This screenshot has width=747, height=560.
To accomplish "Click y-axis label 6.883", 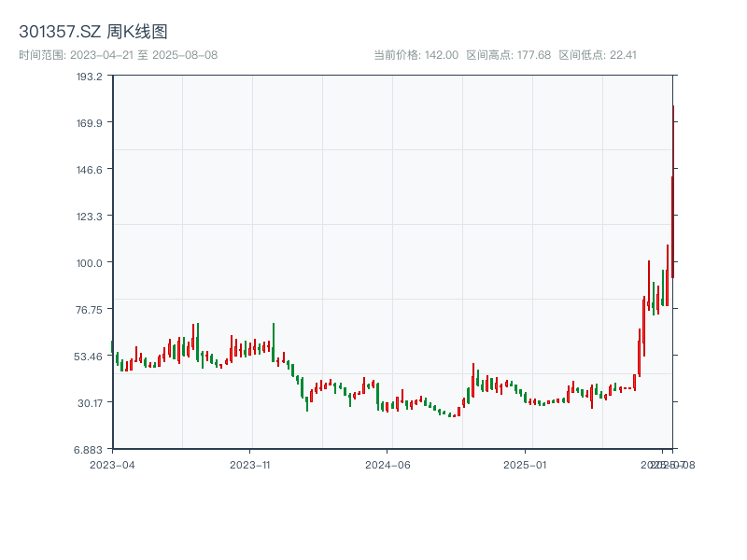I will 88,450.
